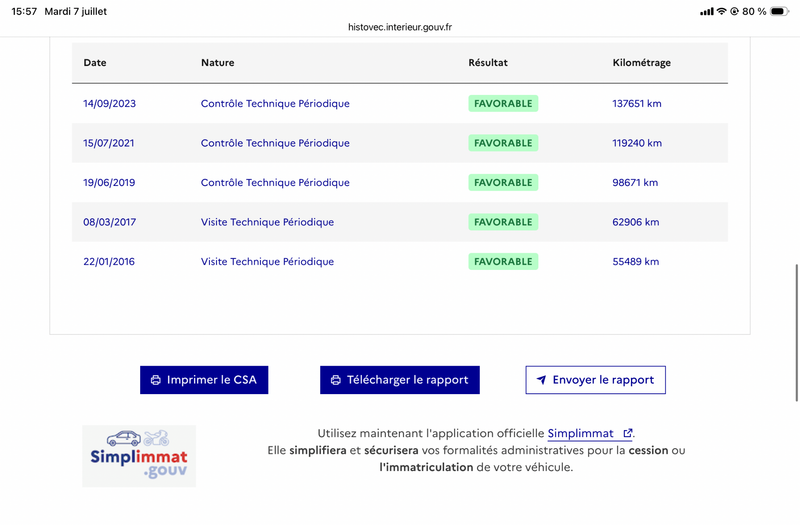Image resolution: width=800 pixels, height=525 pixels.
Task: Click the FAVORABLE badge for 15/07/2021
Action: 503,143
